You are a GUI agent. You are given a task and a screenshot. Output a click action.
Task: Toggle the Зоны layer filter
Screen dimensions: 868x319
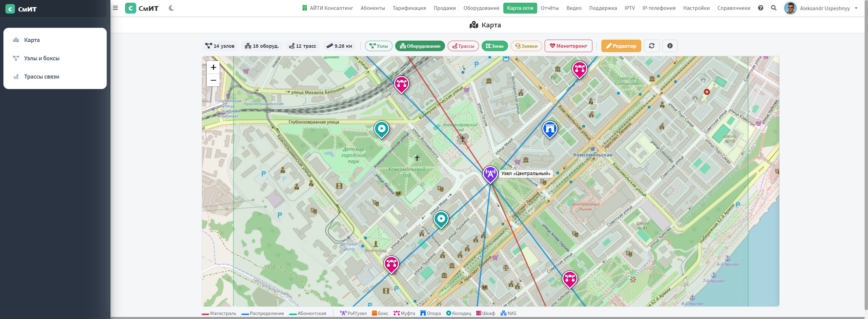(494, 46)
